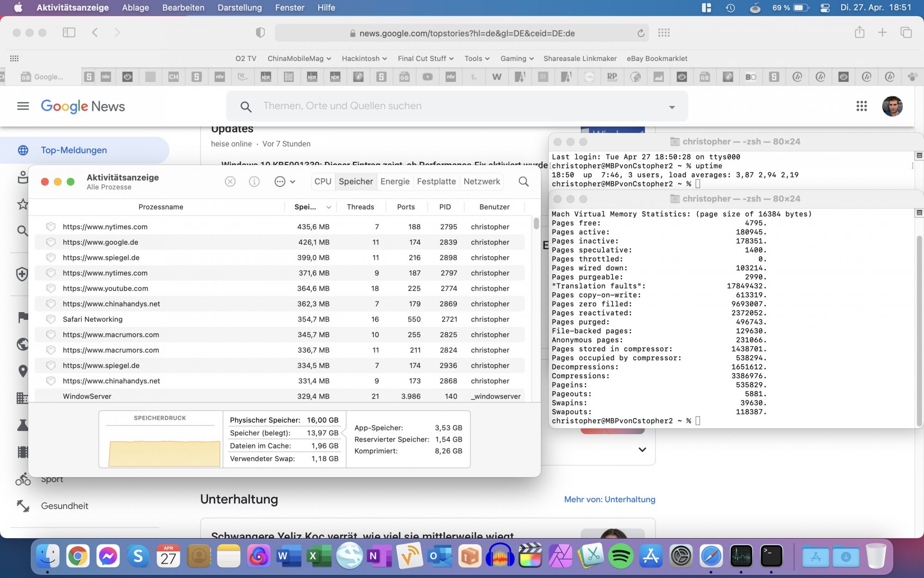924x578 pixels.
Task: Open process info inspector icon
Action: pos(254,182)
